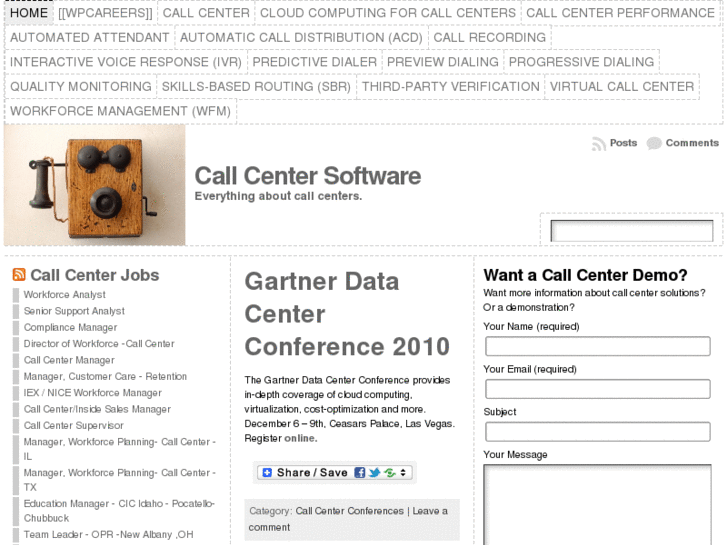
Task: Click the Facebook icon in Share/Save button
Action: click(x=359, y=473)
